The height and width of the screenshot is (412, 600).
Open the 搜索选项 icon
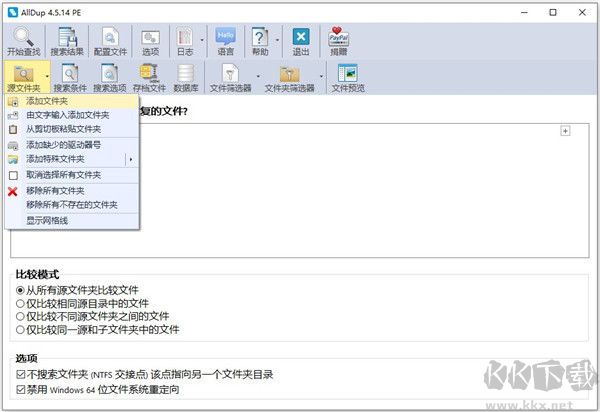pos(109,73)
